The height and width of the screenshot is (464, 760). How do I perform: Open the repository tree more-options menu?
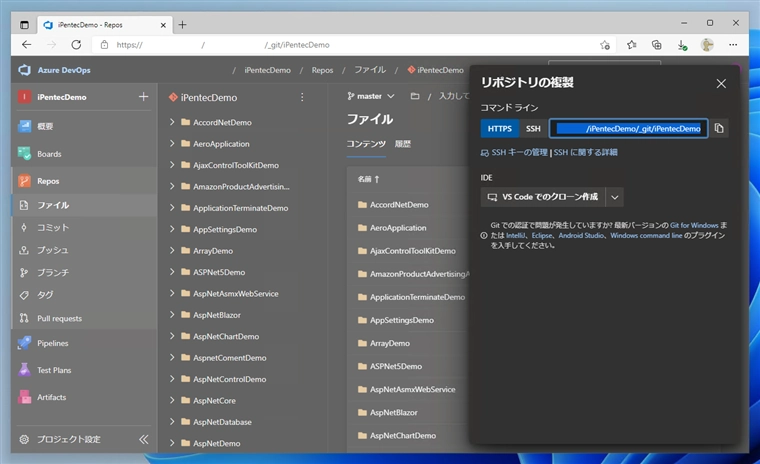coord(302,97)
